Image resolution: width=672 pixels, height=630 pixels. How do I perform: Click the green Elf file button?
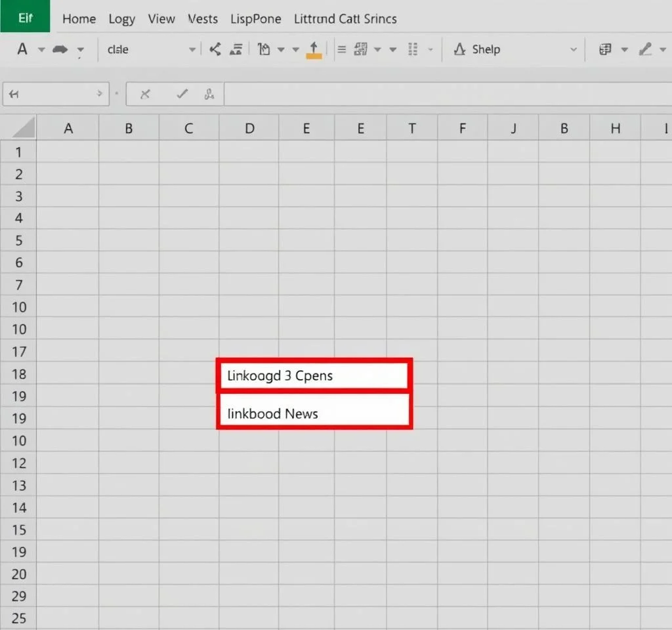click(25, 18)
